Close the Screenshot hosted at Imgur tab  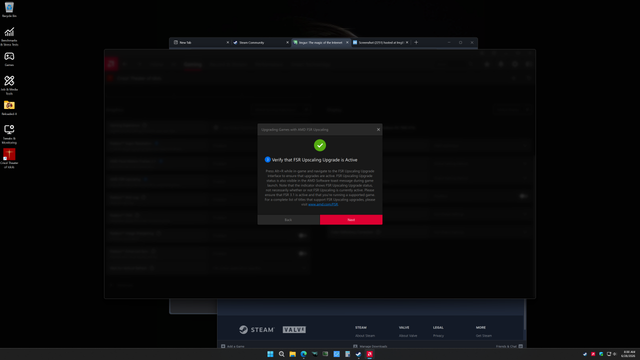[407, 42]
